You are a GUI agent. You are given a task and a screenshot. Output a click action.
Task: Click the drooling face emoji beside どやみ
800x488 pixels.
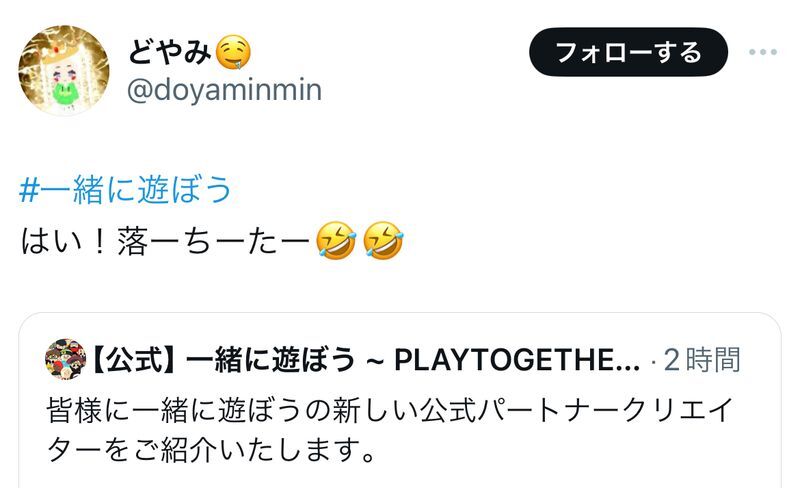click(x=233, y=52)
